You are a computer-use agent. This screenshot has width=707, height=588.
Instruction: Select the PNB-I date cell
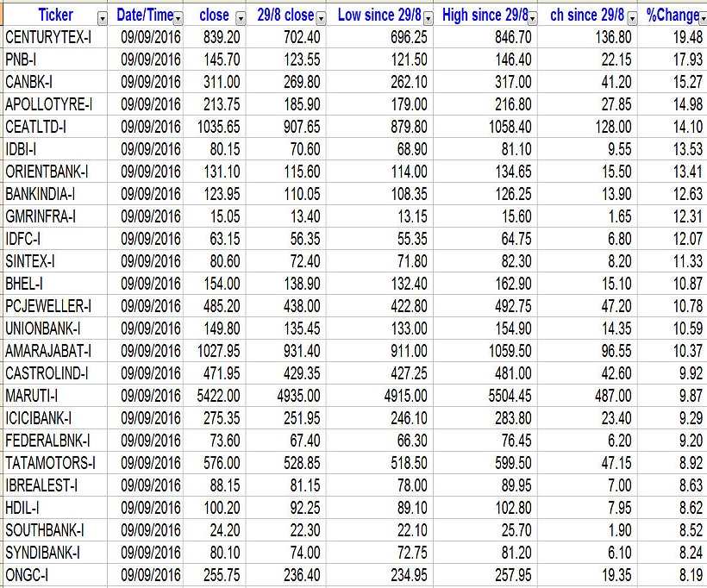coord(151,59)
